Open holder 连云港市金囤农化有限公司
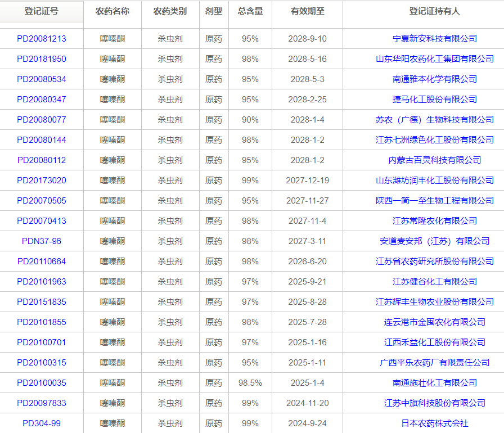Viewport: 504px width, 433px height. click(435, 322)
